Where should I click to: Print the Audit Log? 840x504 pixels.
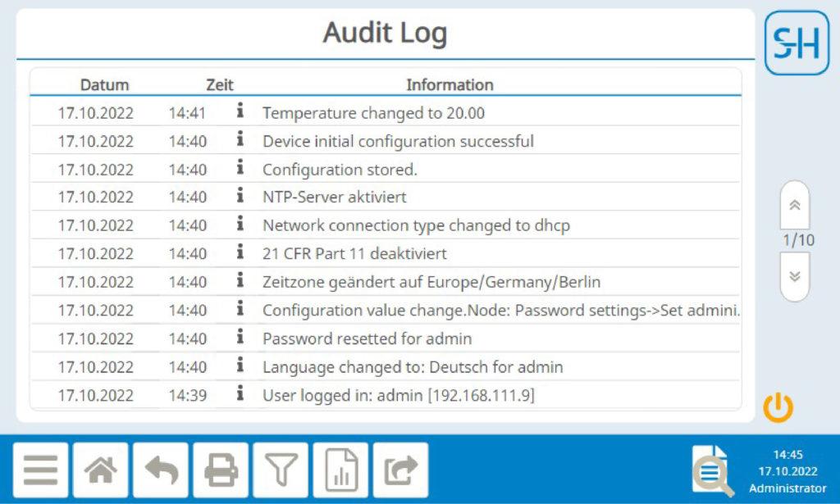point(220,470)
